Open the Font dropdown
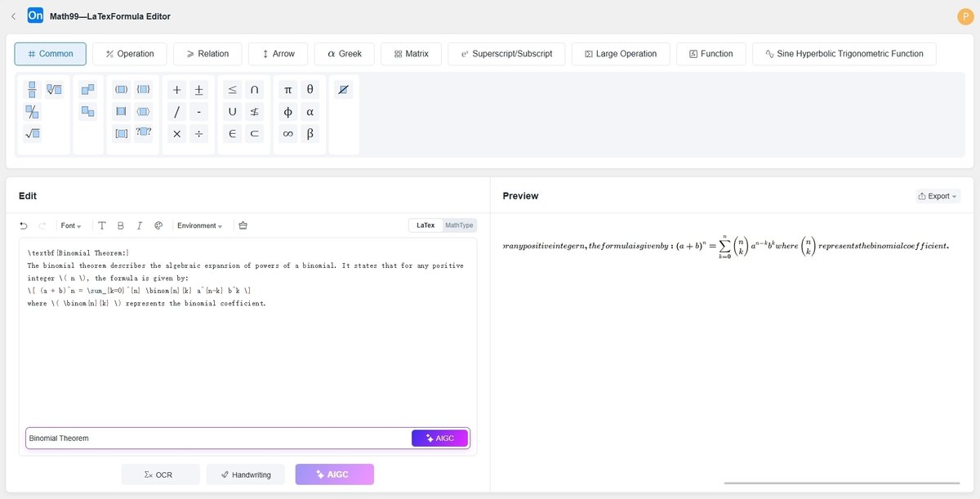 tap(70, 225)
